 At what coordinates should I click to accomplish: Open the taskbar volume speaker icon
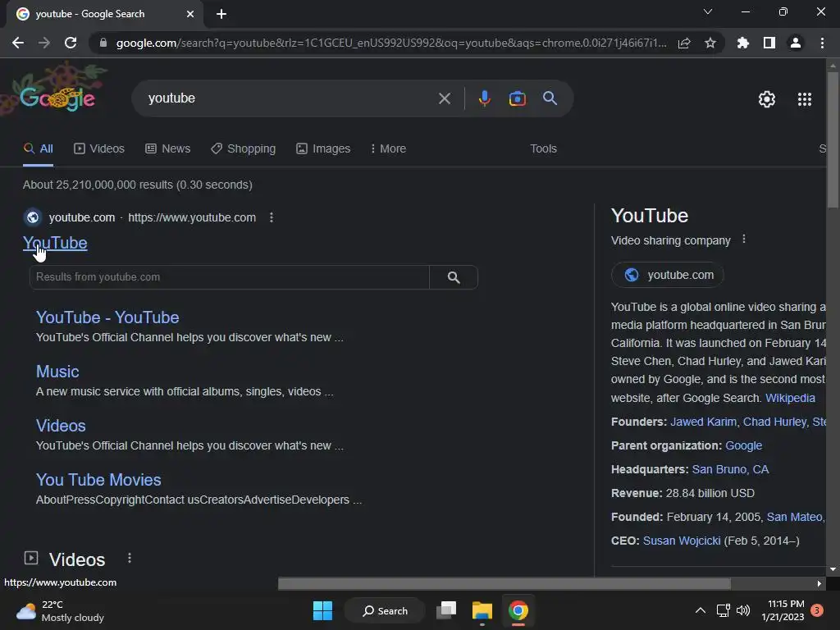pyautogui.click(x=743, y=610)
